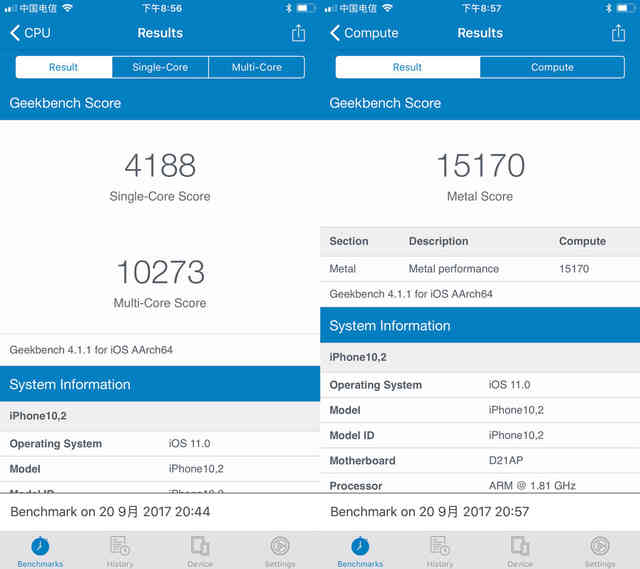Tap Model ID row on right screen
Viewport: 640px width, 569px height.
(480, 436)
